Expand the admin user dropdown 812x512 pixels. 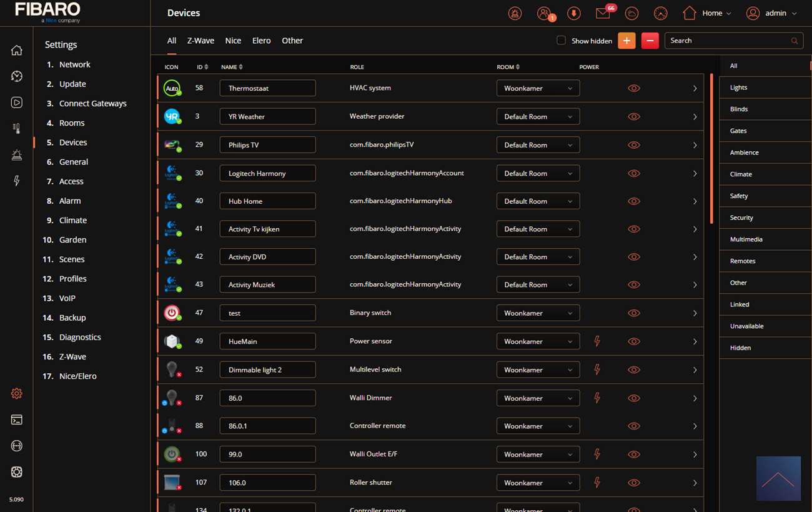pos(772,13)
